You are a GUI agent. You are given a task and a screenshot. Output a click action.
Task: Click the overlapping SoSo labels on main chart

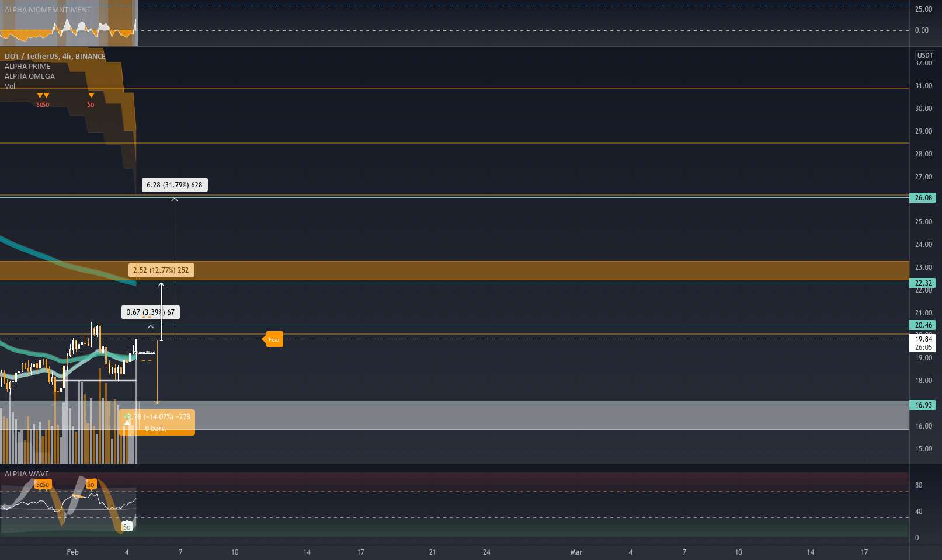pyautogui.click(x=43, y=105)
